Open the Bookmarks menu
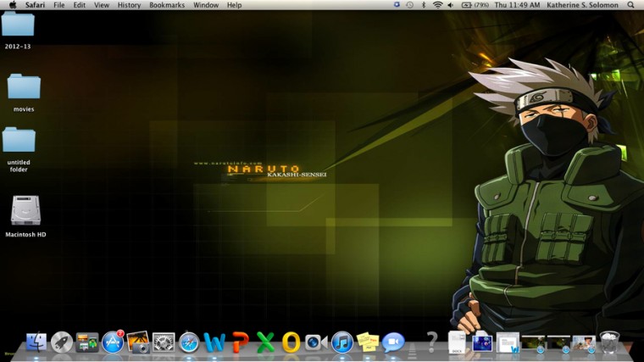Viewport: 644px width, 362px height. click(167, 5)
